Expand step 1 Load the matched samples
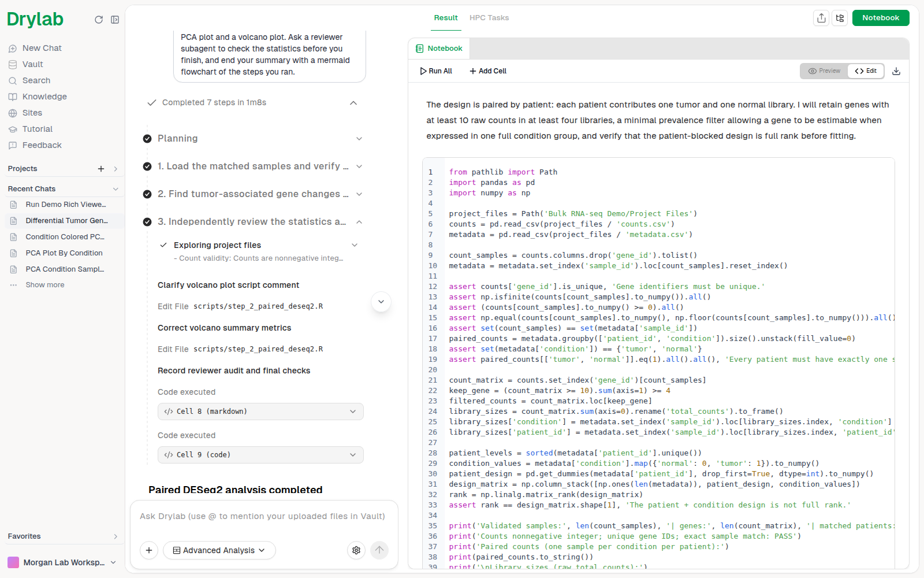Image resolution: width=924 pixels, height=578 pixels. pyautogui.click(x=359, y=166)
